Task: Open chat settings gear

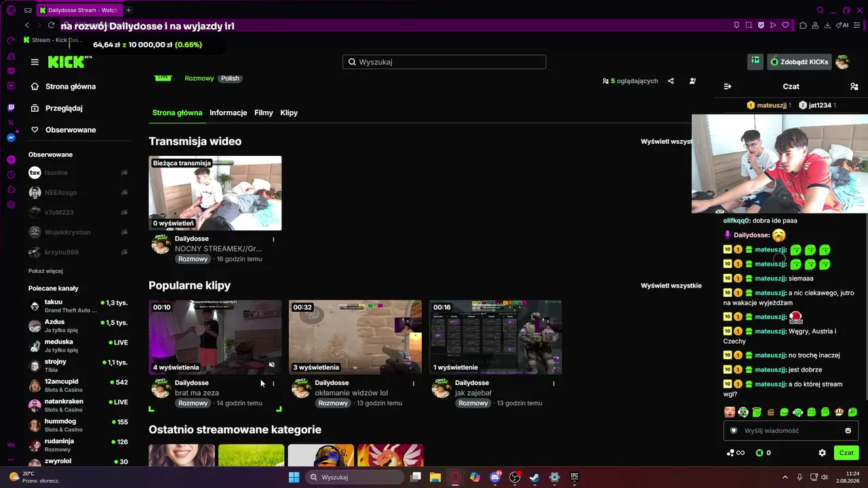Action: [x=822, y=453]
